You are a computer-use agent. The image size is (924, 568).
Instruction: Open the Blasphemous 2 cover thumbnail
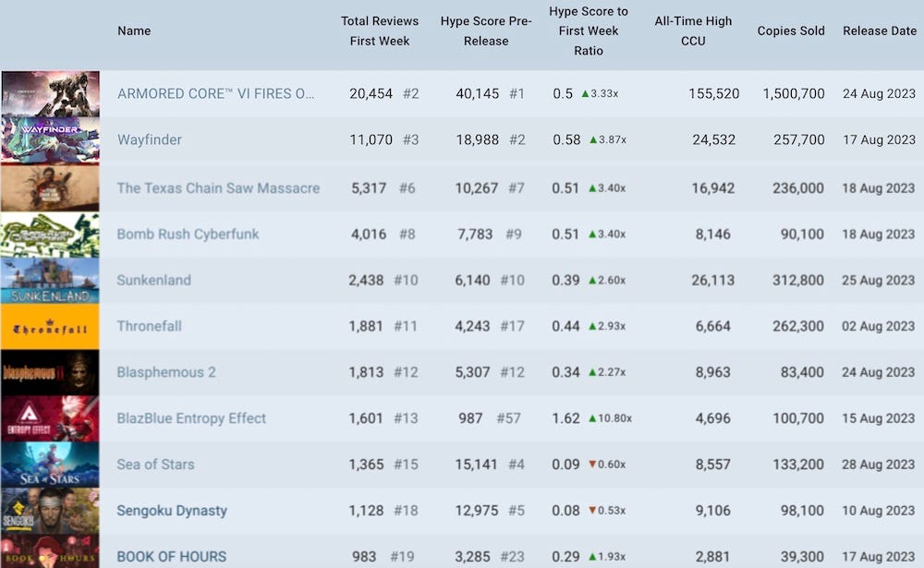50,372
